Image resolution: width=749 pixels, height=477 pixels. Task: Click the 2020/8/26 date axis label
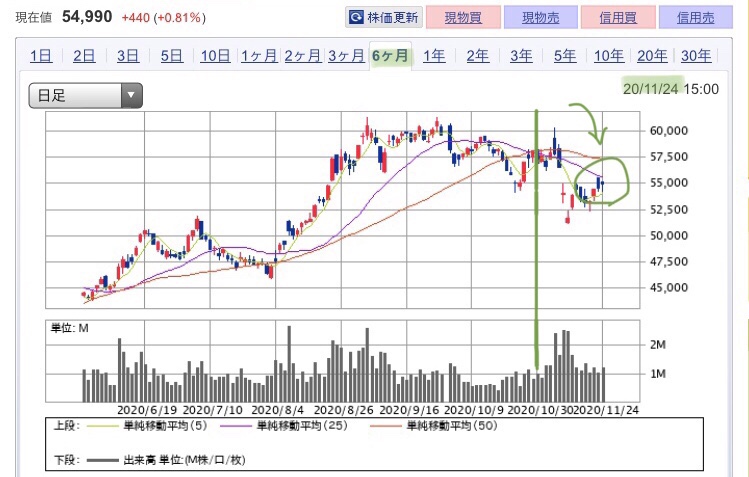pos(343,410)
